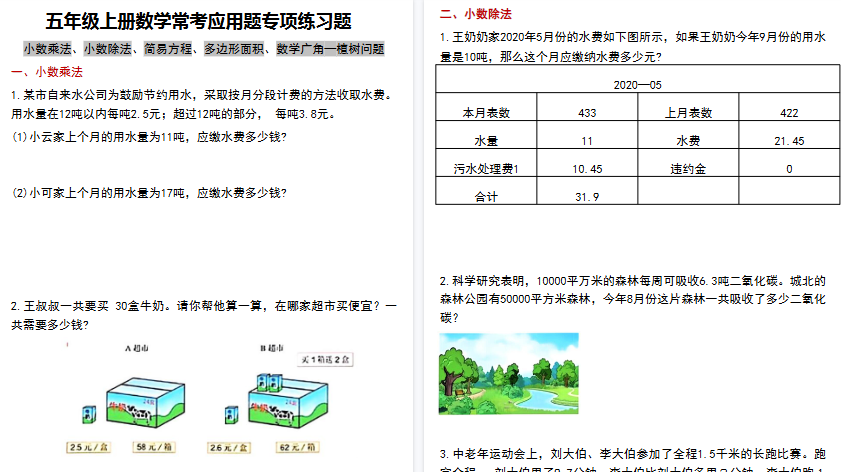Click question 3 about 中老年运动会

(633, 460)
